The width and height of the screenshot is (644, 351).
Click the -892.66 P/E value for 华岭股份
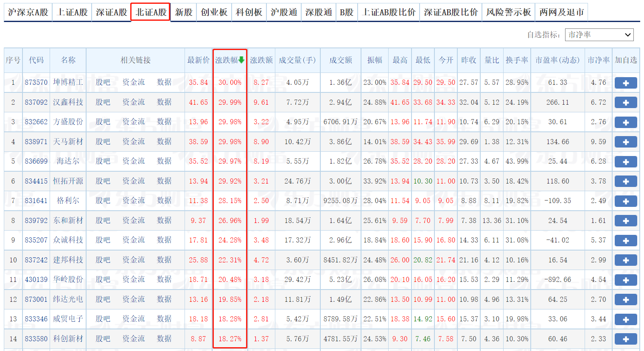pos(557,279)
